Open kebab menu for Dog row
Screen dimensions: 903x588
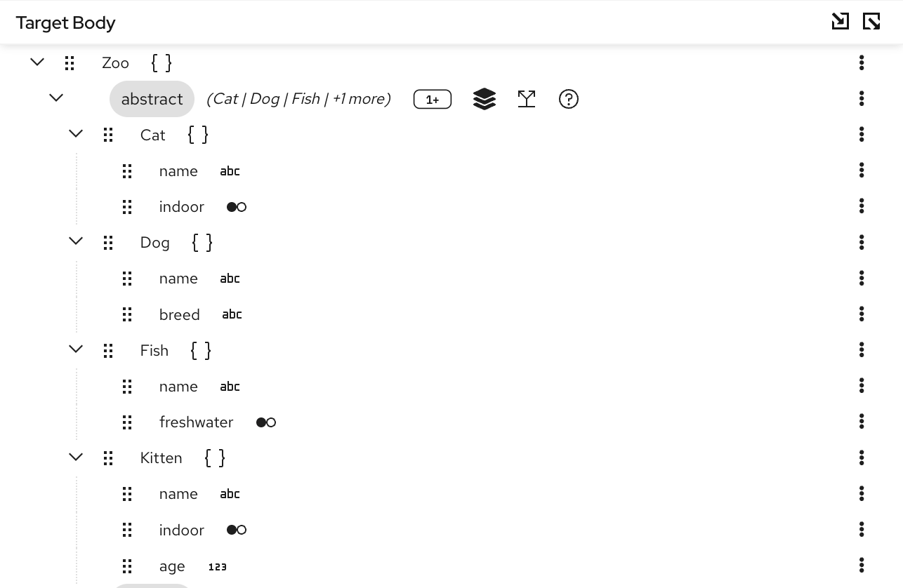862,242
